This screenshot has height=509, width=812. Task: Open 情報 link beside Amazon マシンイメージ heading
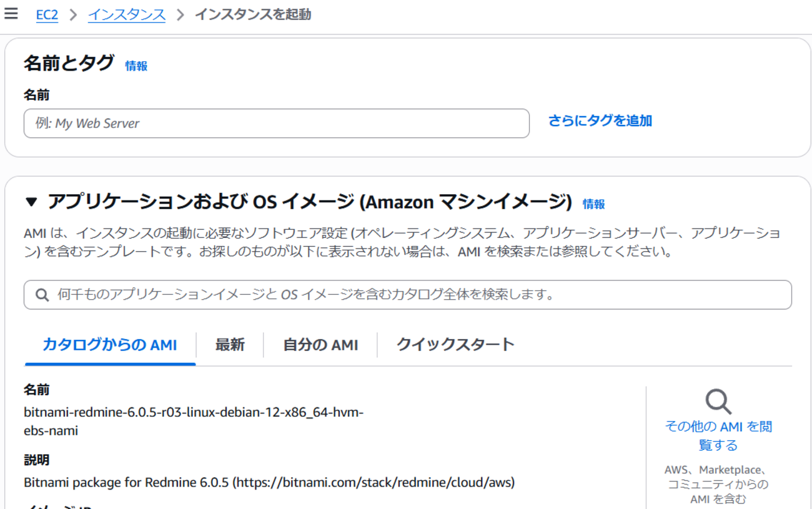coord(593,204)
